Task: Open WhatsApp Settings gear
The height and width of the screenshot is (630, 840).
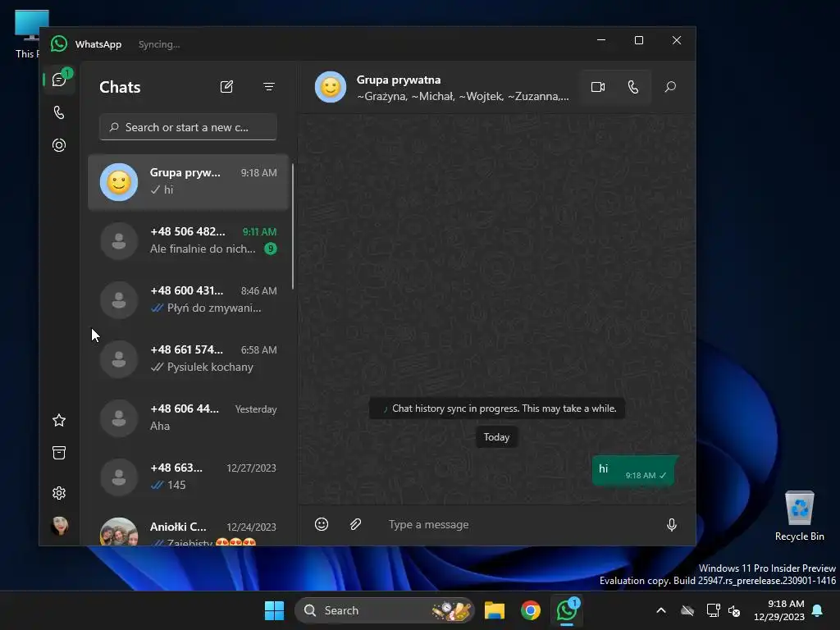Action: [x=59, y=493]
